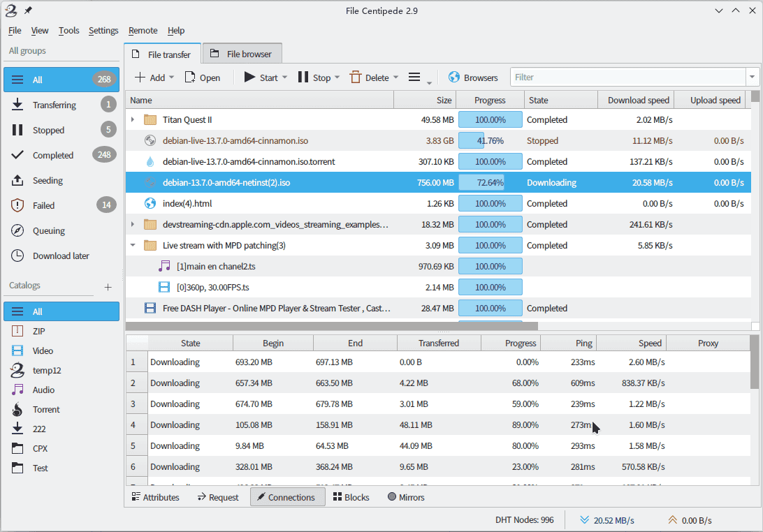Select the Queuing group in sidebar
This screenshot has width=763, height=532.
(x=61, y=230)
